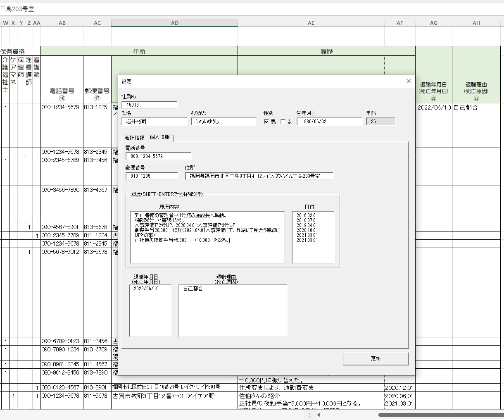Viewport: 504px width, 420px height.
Task: Select column header AC
Action: coord(97,23)
